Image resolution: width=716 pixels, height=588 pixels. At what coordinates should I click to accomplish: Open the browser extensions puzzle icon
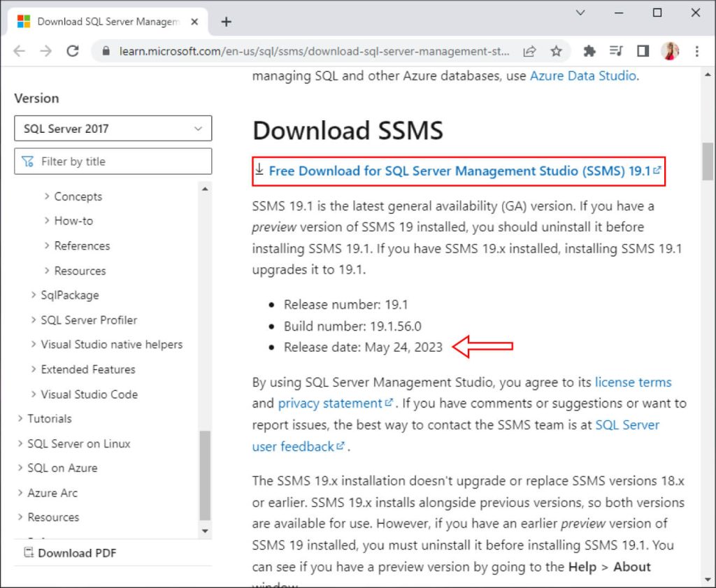[x=589, y=50]
